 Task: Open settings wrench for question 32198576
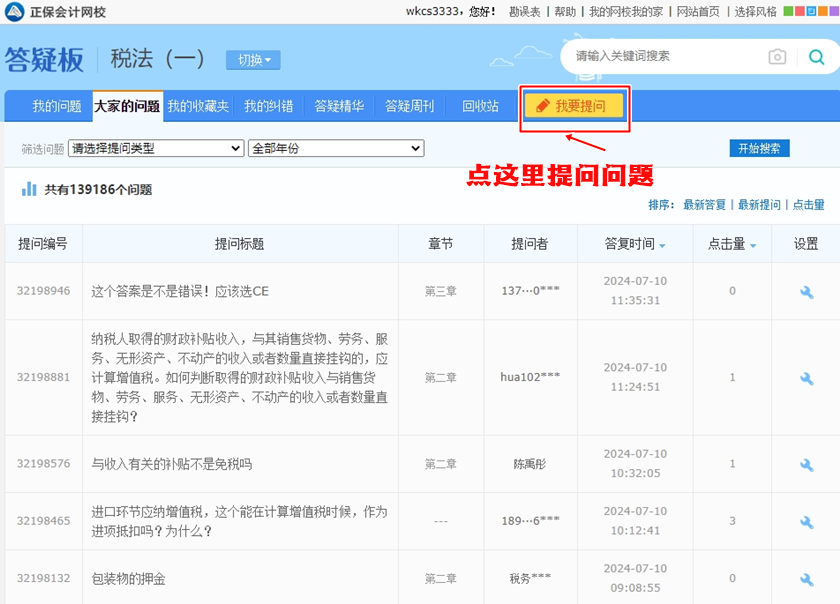(806, 465)
